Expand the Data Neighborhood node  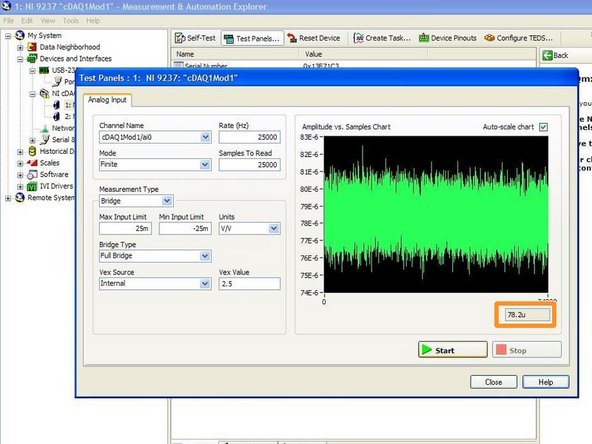(x=20, y=48)
